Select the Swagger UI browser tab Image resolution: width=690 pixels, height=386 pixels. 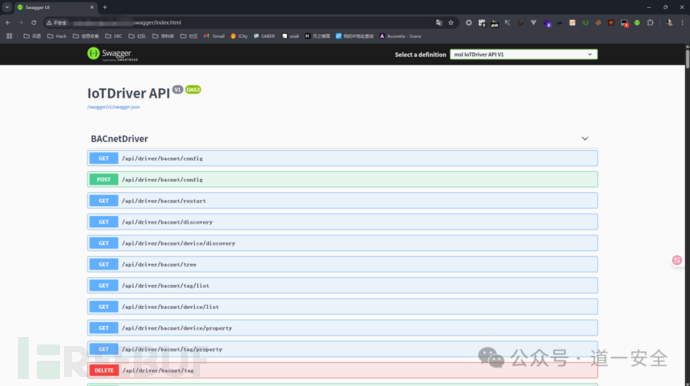pos(55,7)
